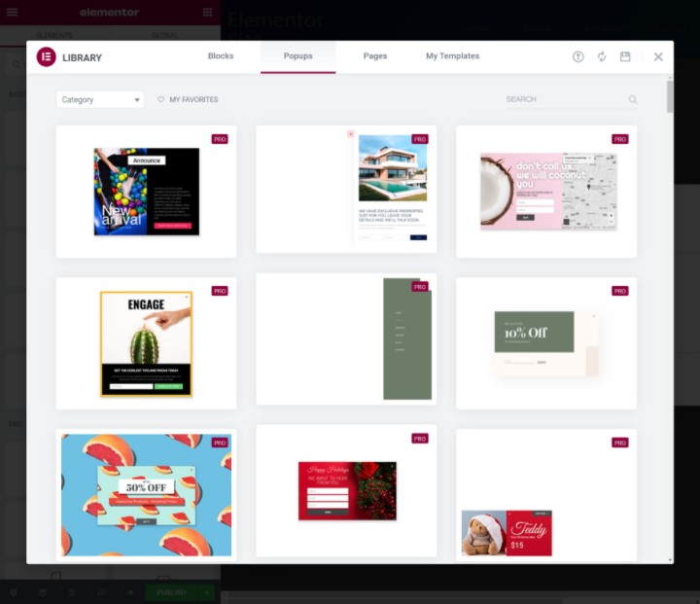Open the Category dropdown
This screenshot has height=604, width=700.
point(100,99)
